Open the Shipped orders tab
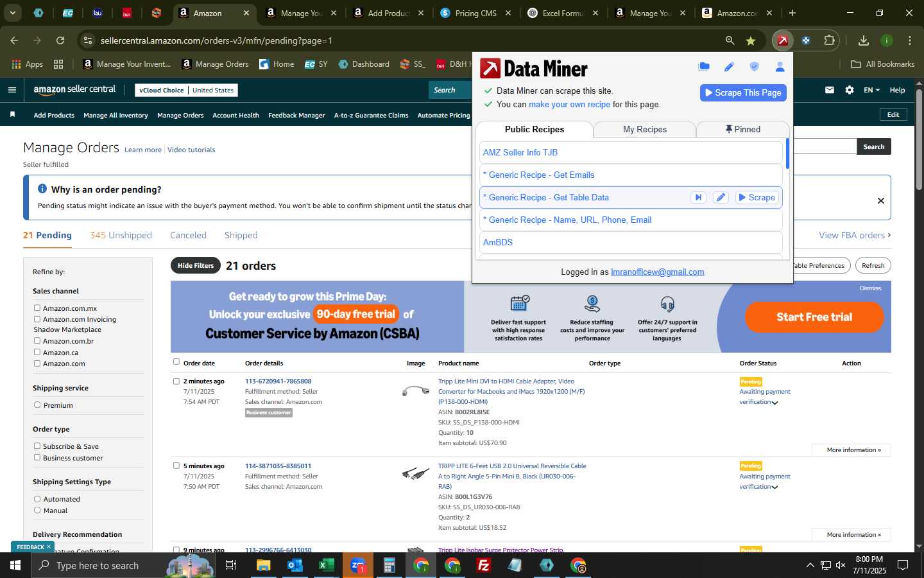Screen dimensions: 924x578 (x=241, y=235)
